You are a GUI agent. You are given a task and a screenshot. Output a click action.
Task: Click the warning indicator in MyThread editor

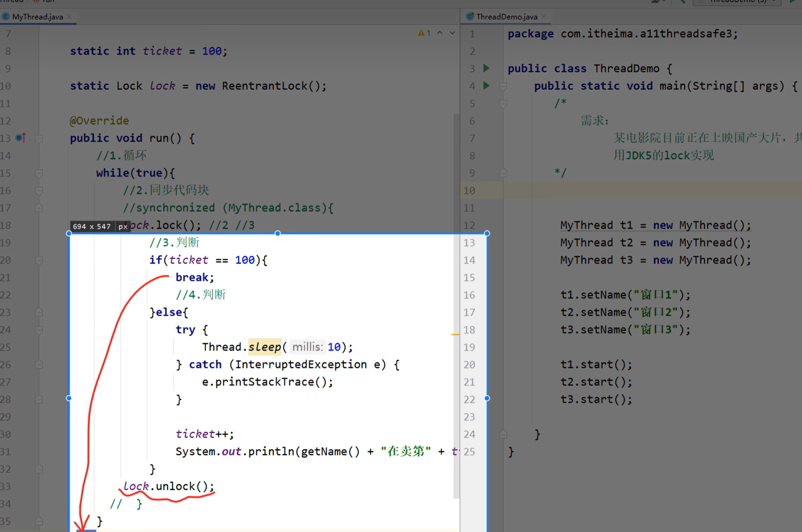424,33
